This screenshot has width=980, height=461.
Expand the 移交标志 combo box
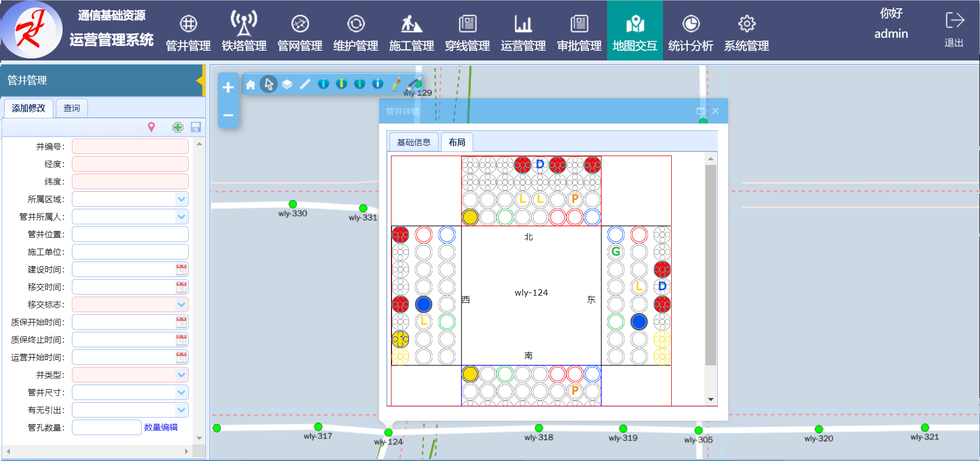click(x=182, y=304)
